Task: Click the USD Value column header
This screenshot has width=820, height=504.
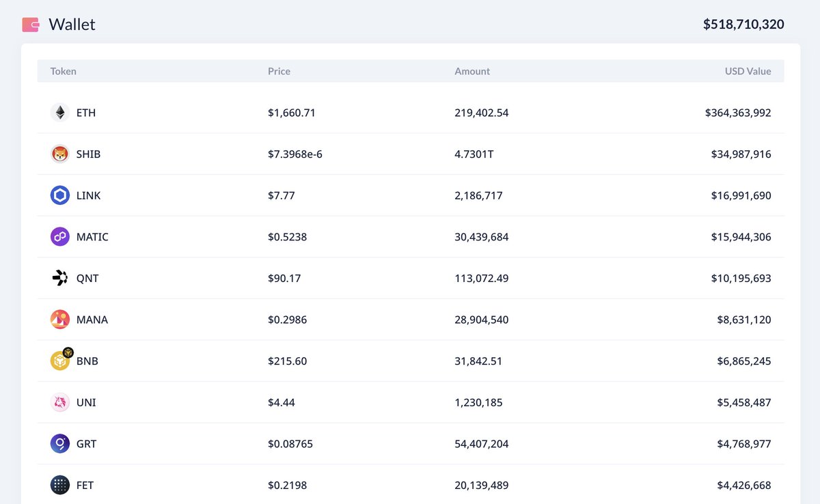Action: click(748, 71)
